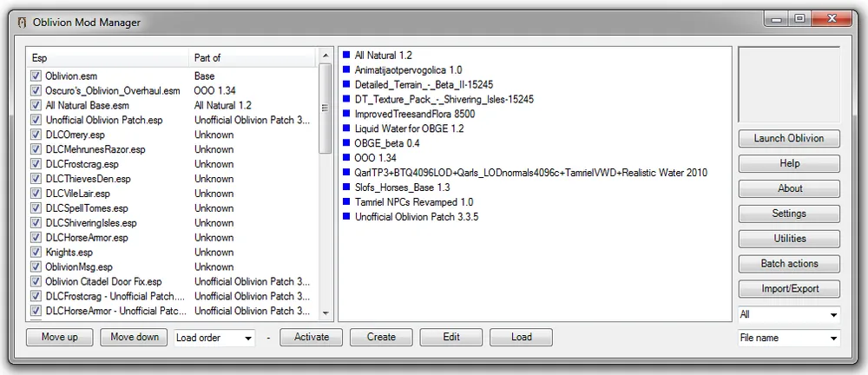This screenshot has height=375, width=868.
Task: Toggle DLCOrrery.esp checkbox
Action: pyautogui.click(x=36, y=135)
